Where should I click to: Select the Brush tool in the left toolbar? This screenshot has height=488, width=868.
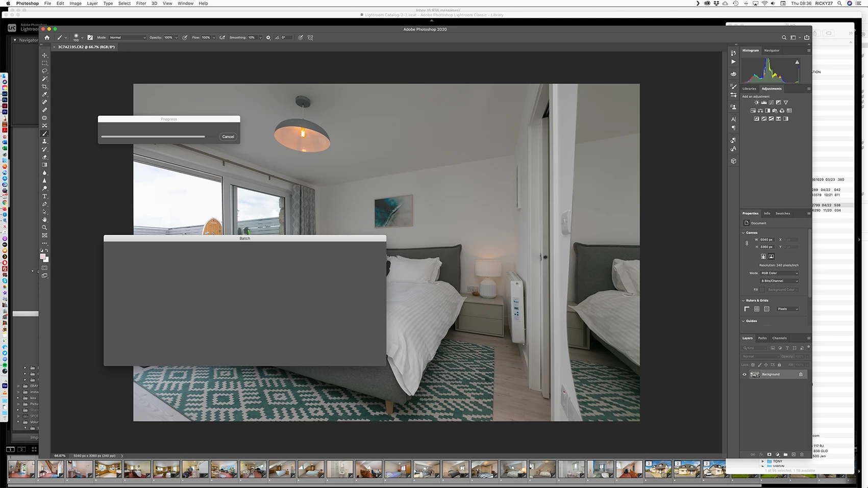click(x=44, y=134)
